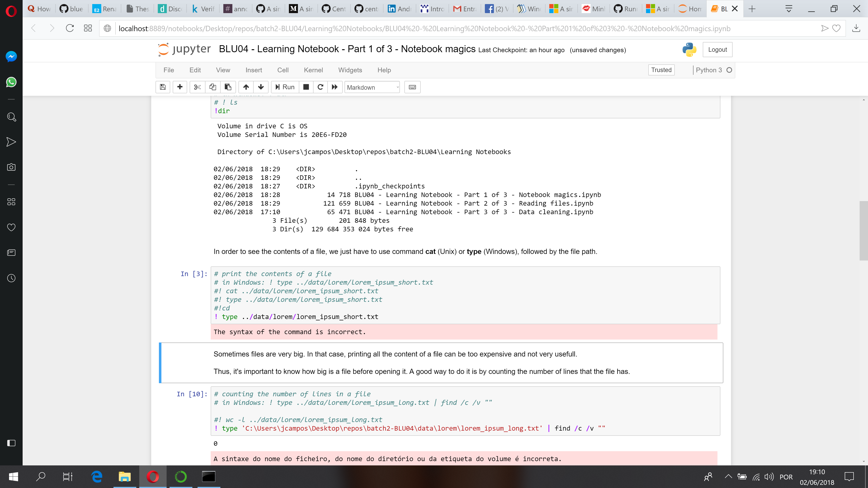Move selected cell down arrow

tap(261, 87)
